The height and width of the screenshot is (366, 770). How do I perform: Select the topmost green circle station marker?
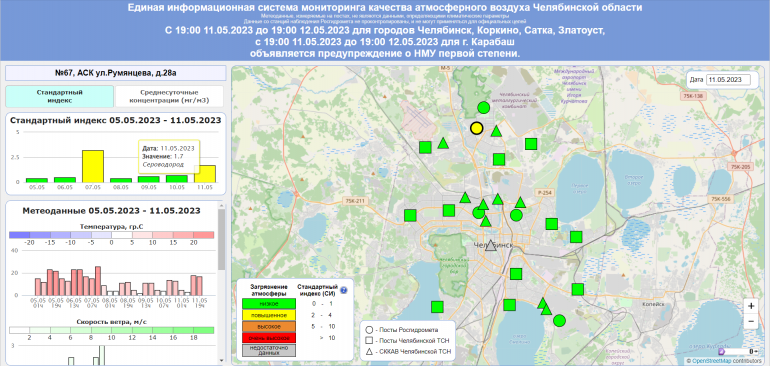click(x=484, y=108)
